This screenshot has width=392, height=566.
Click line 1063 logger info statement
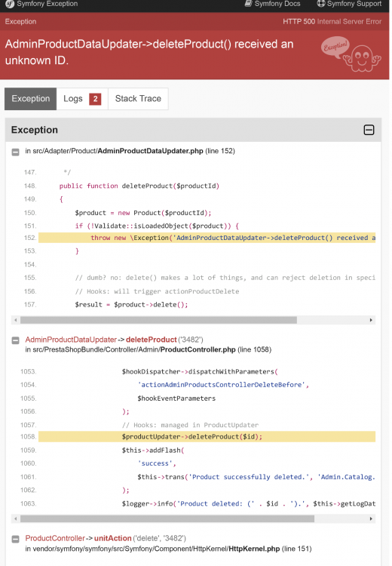tap(249, 504)
